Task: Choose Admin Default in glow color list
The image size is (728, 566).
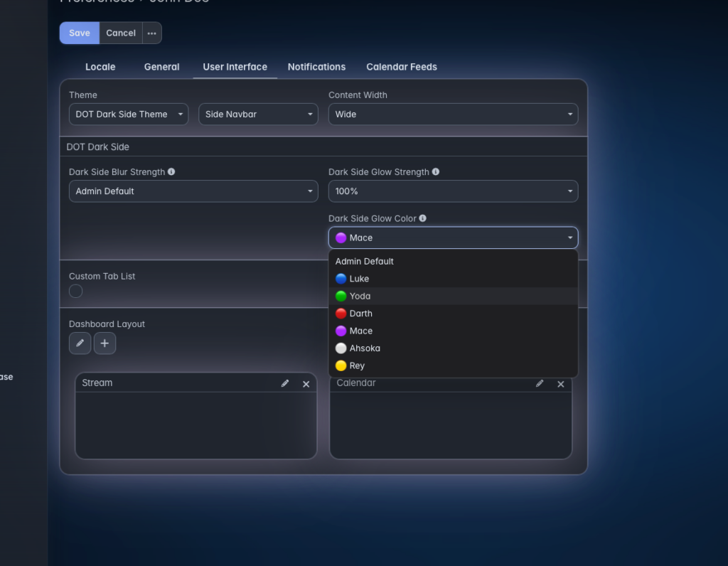Action: pyautogui.click(x=453, y=262)
